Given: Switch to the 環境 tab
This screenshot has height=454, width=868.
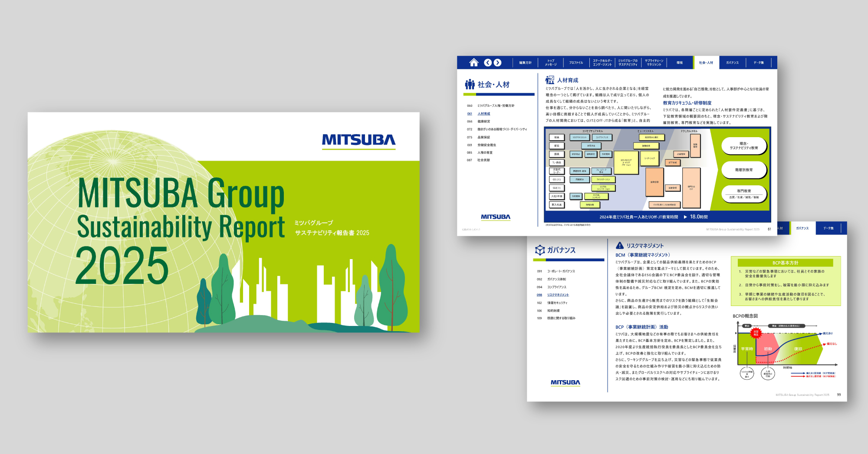Looking at the screenshot, I should [x=679, y=63].
